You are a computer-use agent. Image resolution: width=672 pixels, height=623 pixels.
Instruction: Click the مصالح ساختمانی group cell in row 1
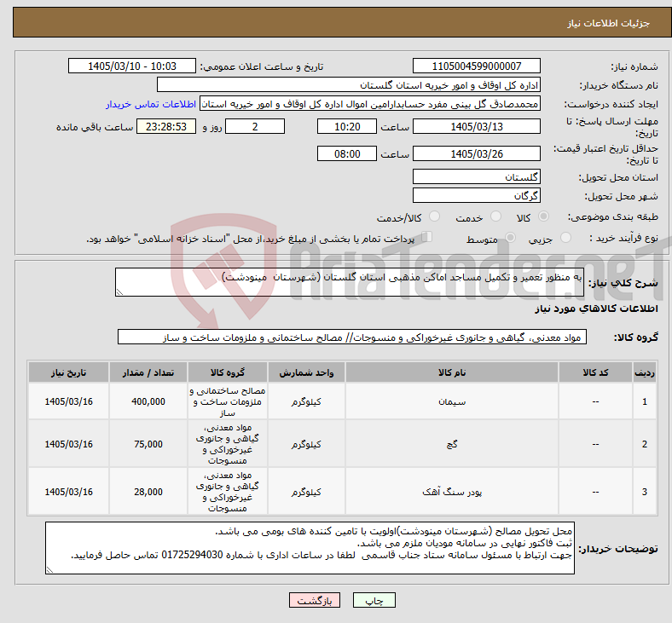228,401
